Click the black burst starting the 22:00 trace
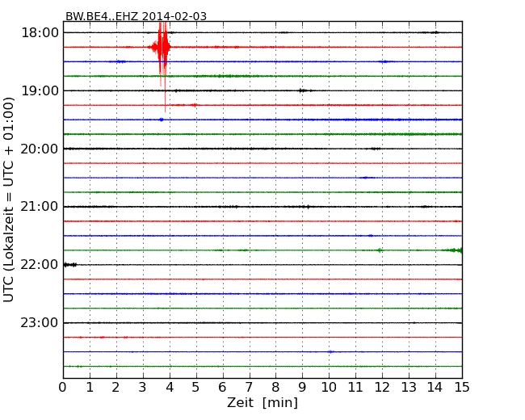This screenshot has height=420, width=525. pos(69,265)
